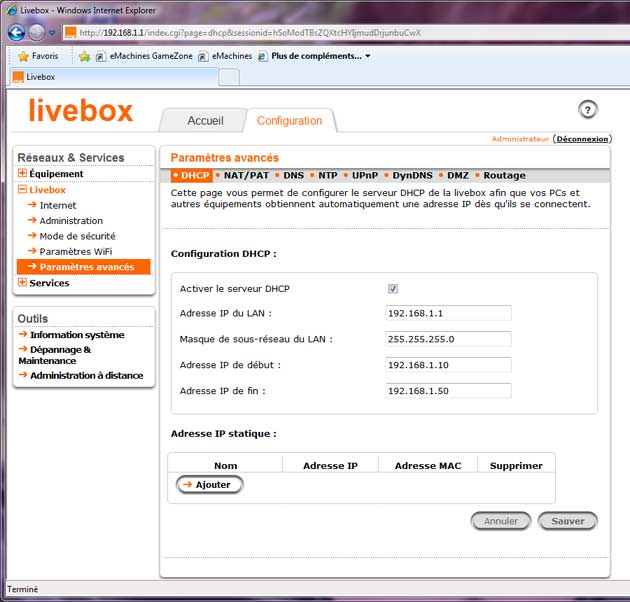Click the Déconnexion link
This screenshot has width=630, height=602.
pyautogui.click(x=582, y=139)
